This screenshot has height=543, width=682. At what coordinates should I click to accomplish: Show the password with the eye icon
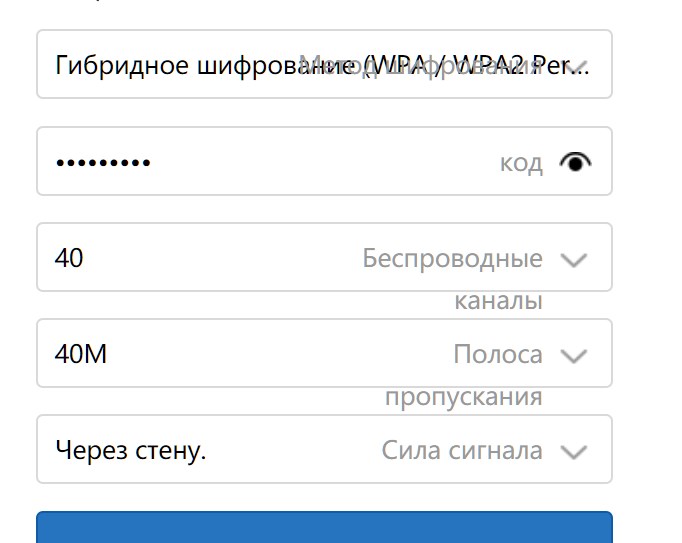(x=575, y=162)
